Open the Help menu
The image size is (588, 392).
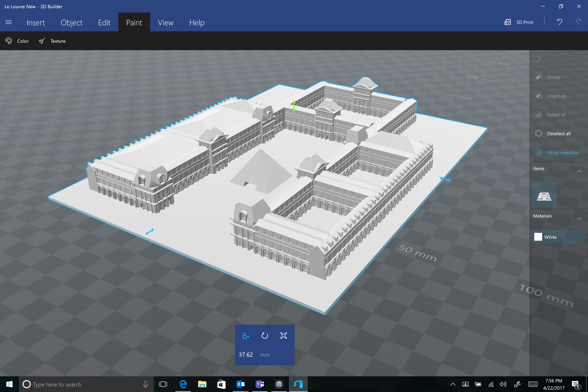(x=197, y=23)
